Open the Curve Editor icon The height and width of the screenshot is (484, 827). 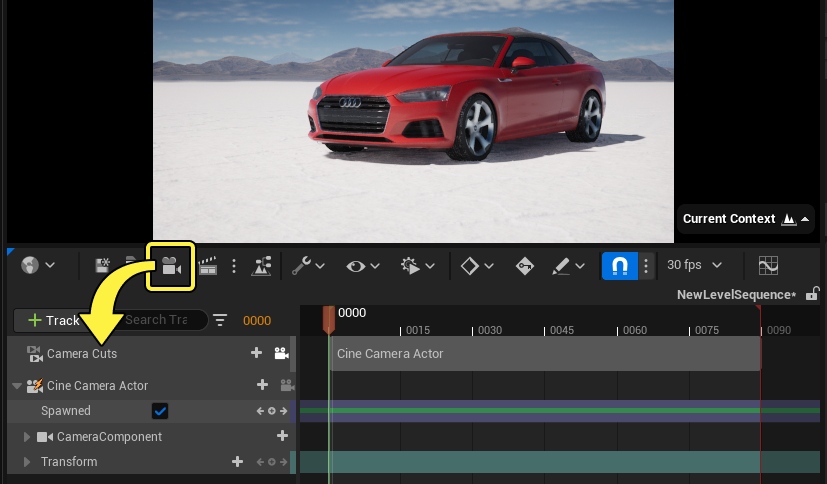click(768, 266)
